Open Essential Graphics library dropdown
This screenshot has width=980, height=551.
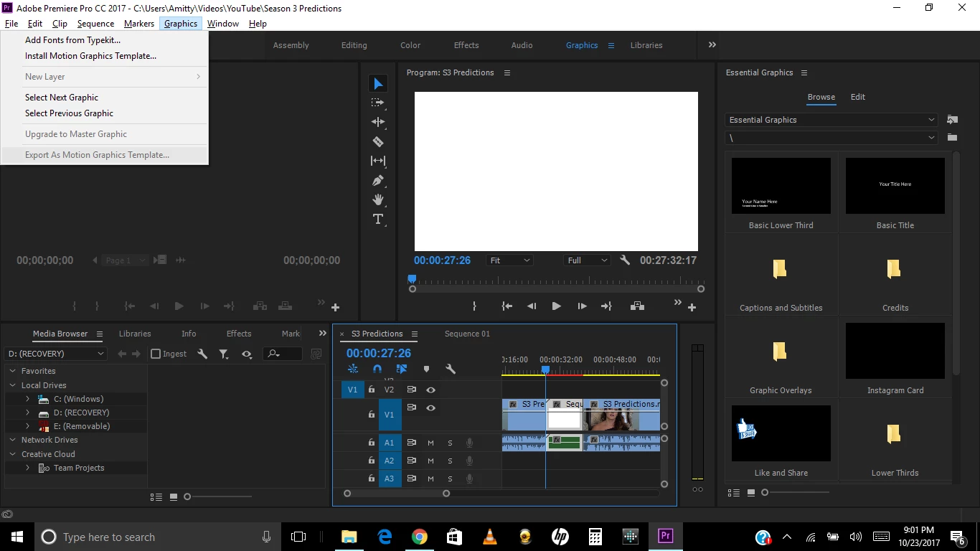point(832,120)
